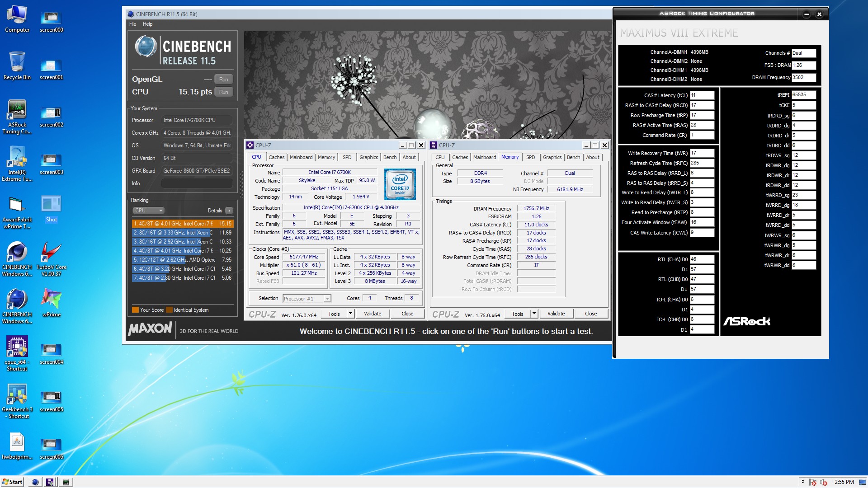Click Validate in right CPU-Z window
Image resolution: width=868 pixels, height=488 pixels.
556,314
